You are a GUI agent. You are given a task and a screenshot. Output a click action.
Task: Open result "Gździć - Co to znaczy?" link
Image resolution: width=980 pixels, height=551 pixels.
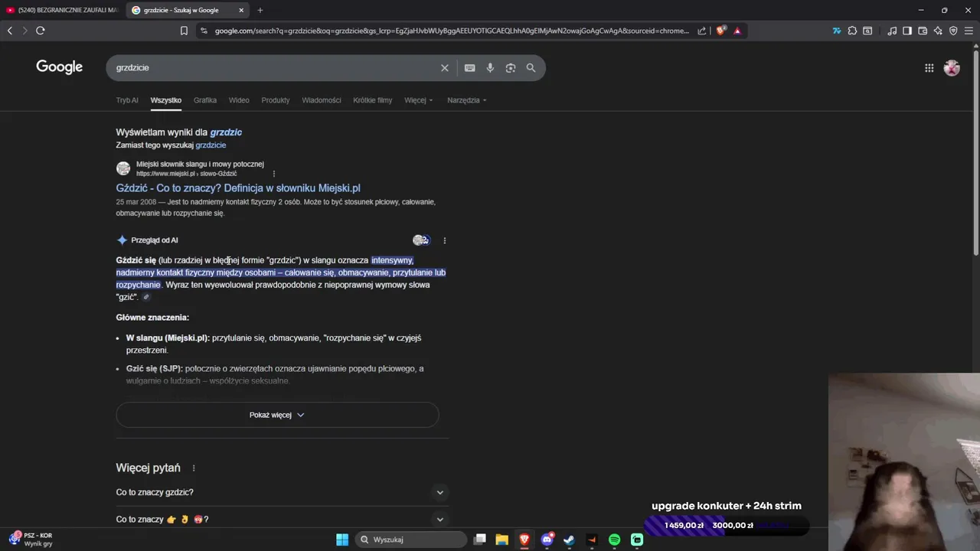[238, 188]
